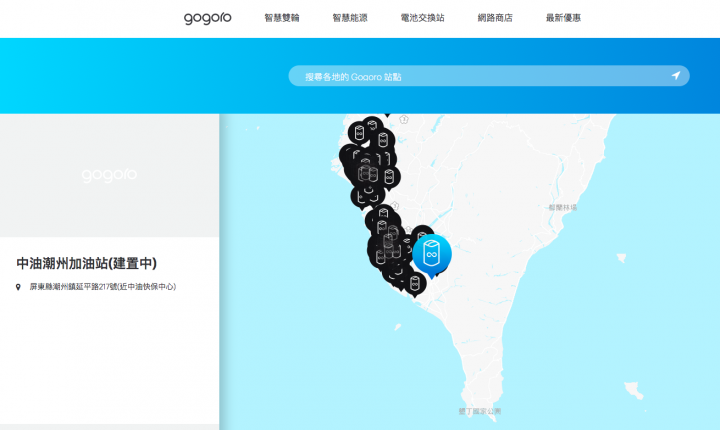Open the 網路商店 menu
720x430 pixels.
(495, 18)
